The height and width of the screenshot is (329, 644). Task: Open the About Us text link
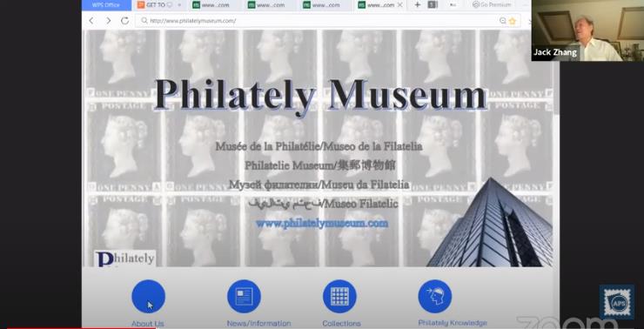click(x=147, y=324)
